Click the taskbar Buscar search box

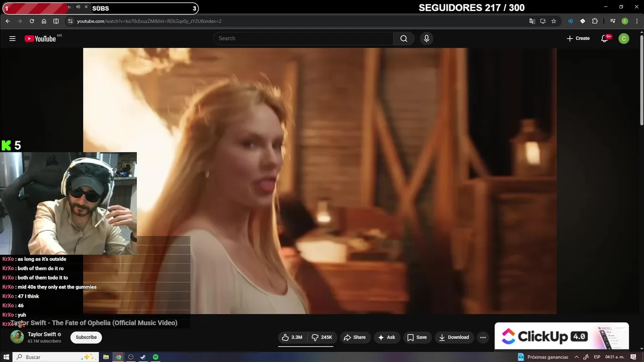point(55,357)
